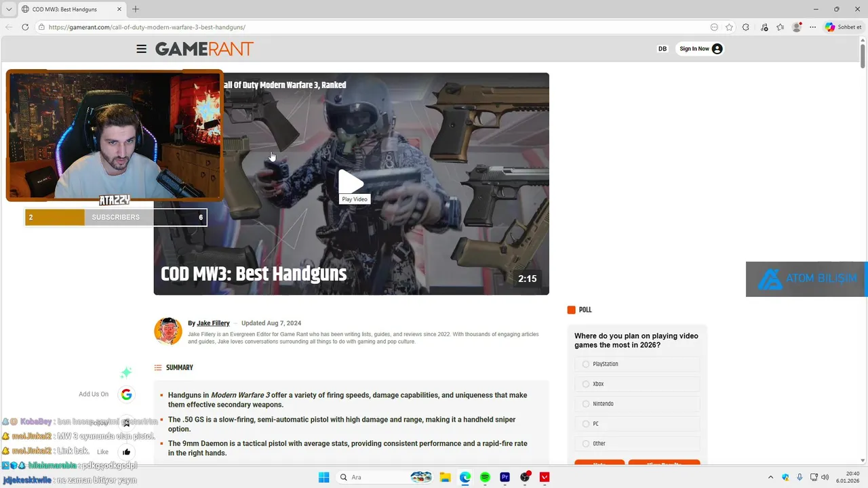This screenshot has height=488, width=868.
Task: Click the Sign In Now button
Action: (x=701, y=49)
